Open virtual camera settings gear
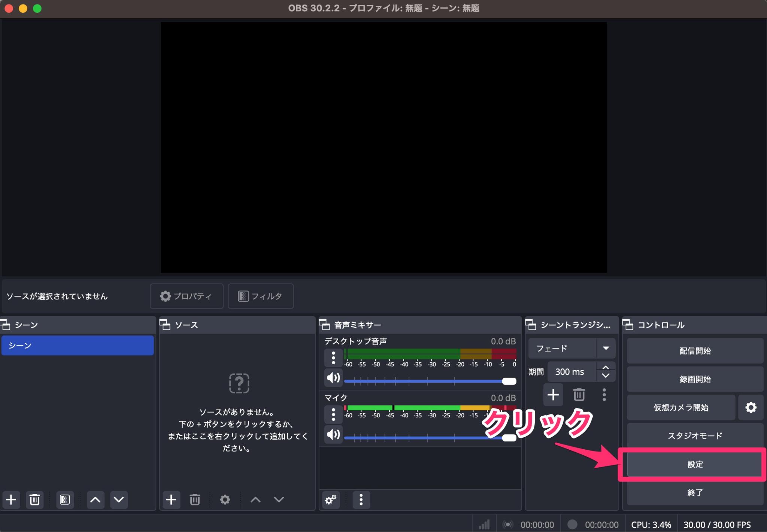The height and width of the screenshot is (532, 767). (751, 407)
